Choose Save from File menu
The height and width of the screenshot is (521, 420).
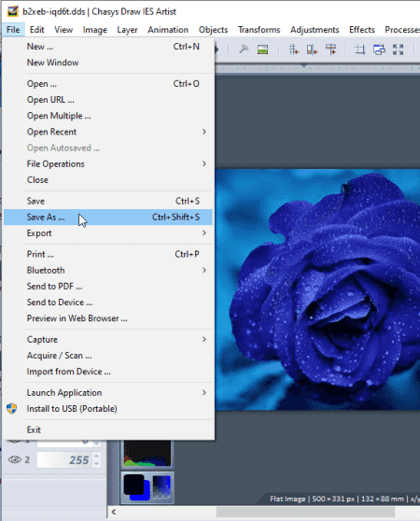(x=108, y=201)
